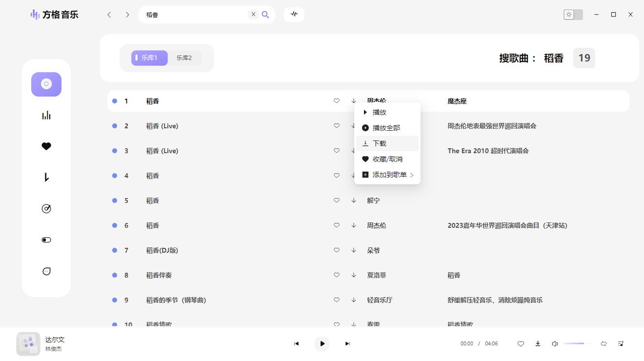Skip to the next track
The height and width of the screenshot is (361, 644).
(x=347, y=343)
